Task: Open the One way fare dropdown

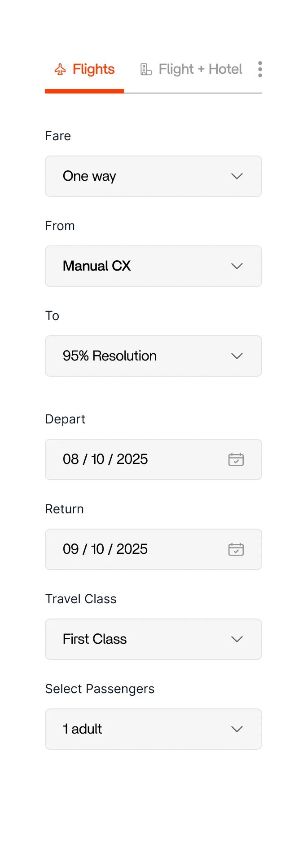Action: (135, 176)
